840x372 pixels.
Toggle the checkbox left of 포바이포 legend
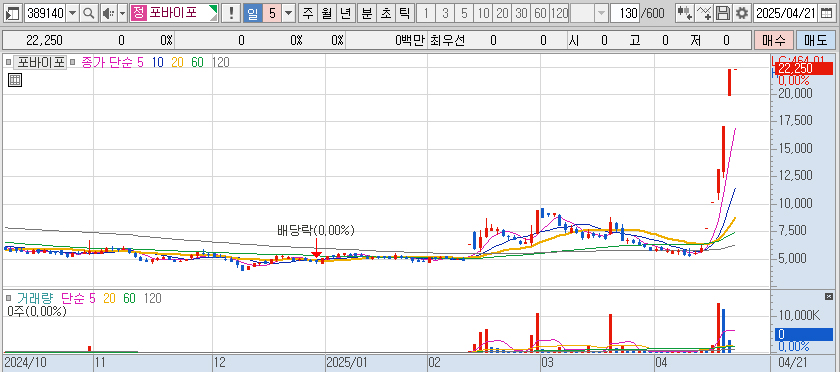point(8,62)
